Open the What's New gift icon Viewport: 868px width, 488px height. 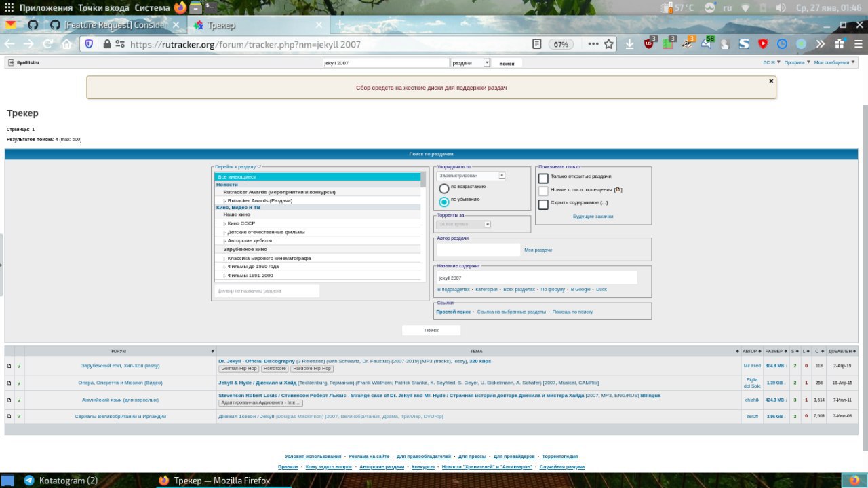click(x=839, y=44)
